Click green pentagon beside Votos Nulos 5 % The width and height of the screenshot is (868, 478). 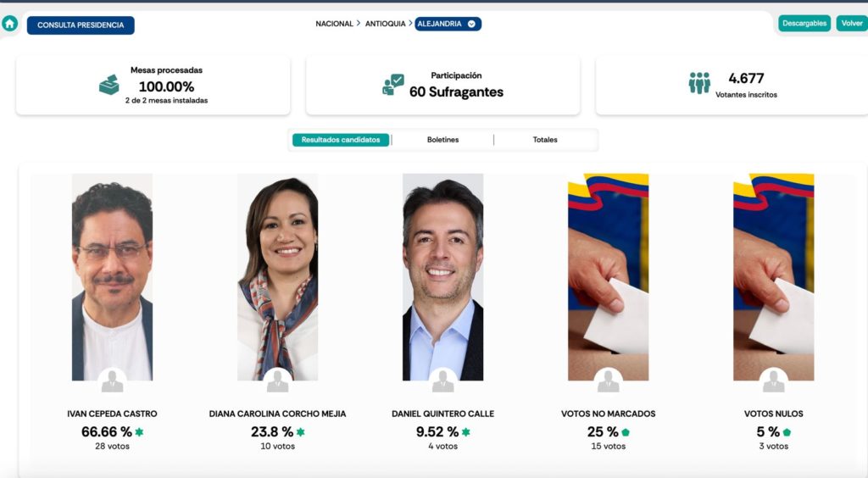point(787,432)
